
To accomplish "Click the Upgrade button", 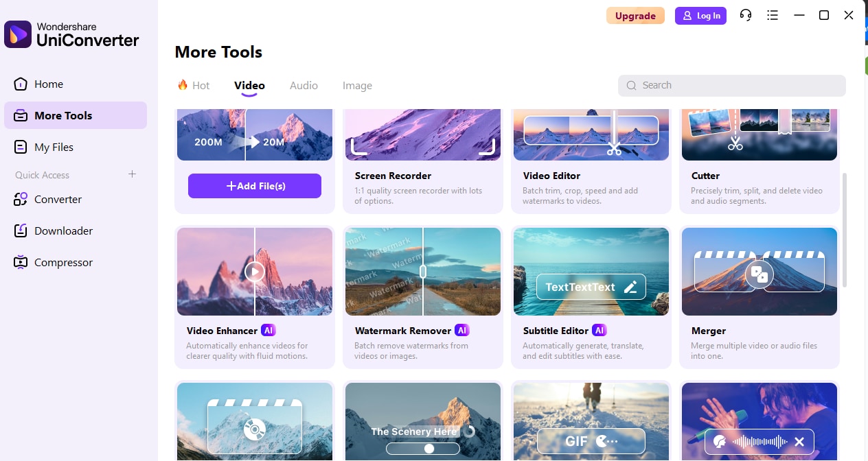I will click(x=635, y=16).
